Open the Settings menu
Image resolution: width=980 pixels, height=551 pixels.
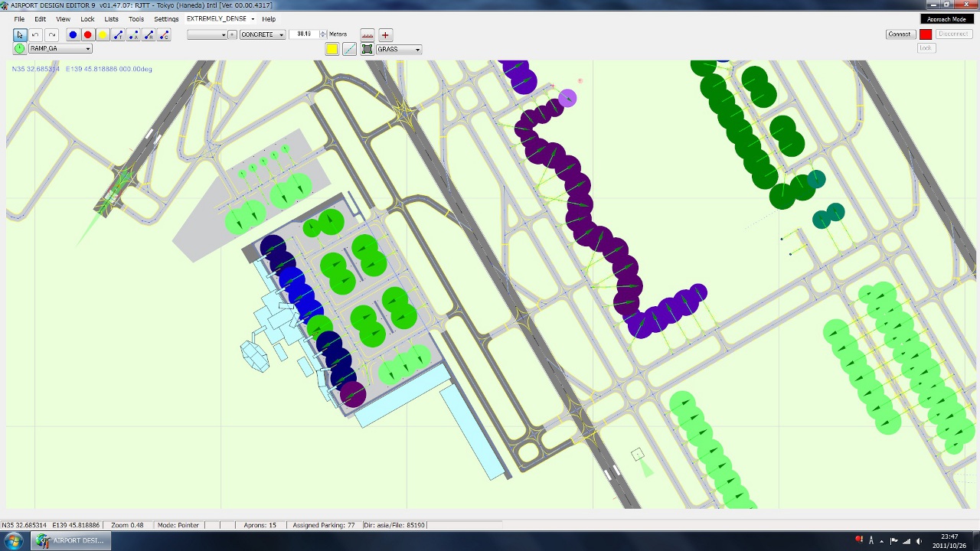point(166,18)
